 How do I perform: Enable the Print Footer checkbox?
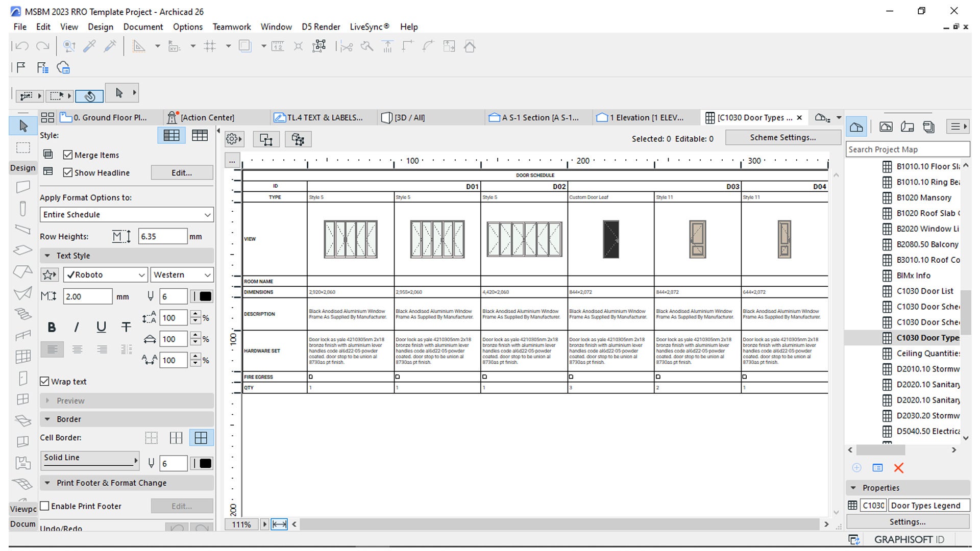pyautogui.click(x=45, y=506)
